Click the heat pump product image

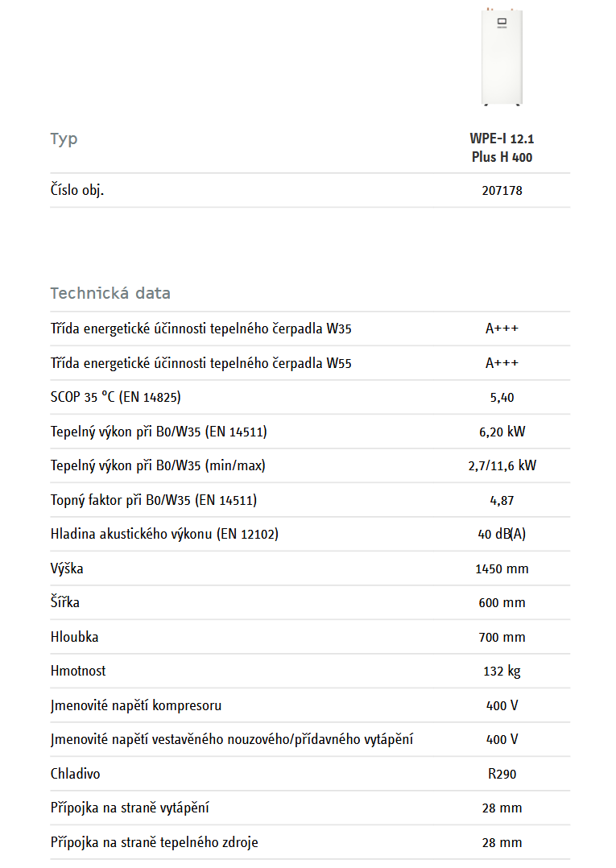[502, 56]
